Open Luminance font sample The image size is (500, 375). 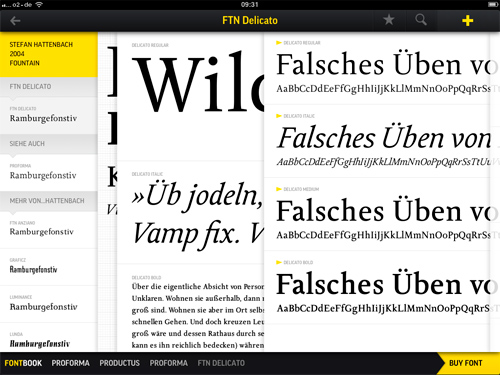pyautogui.click(x=49, y=304)
